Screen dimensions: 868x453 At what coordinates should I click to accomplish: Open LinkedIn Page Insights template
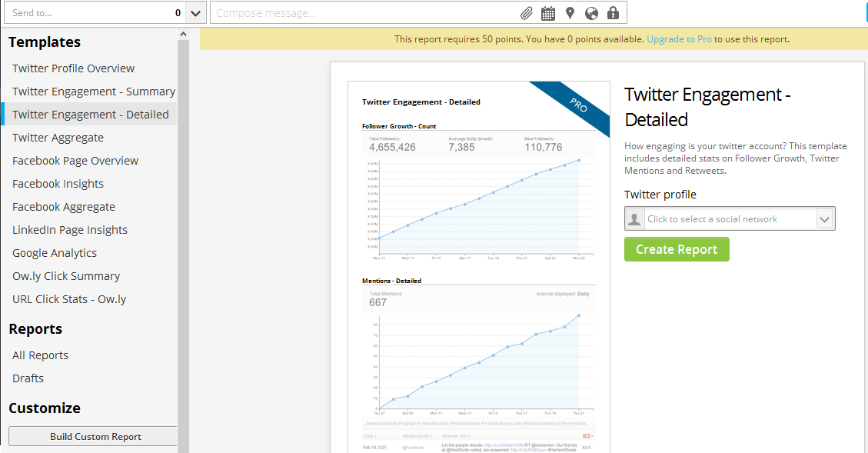(x=70, y=230)
